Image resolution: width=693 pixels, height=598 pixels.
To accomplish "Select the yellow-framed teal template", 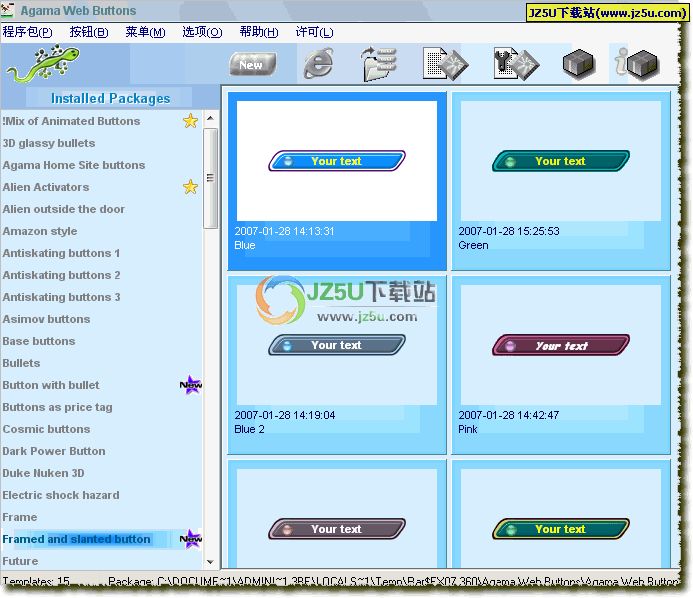I will click(561, 514).
